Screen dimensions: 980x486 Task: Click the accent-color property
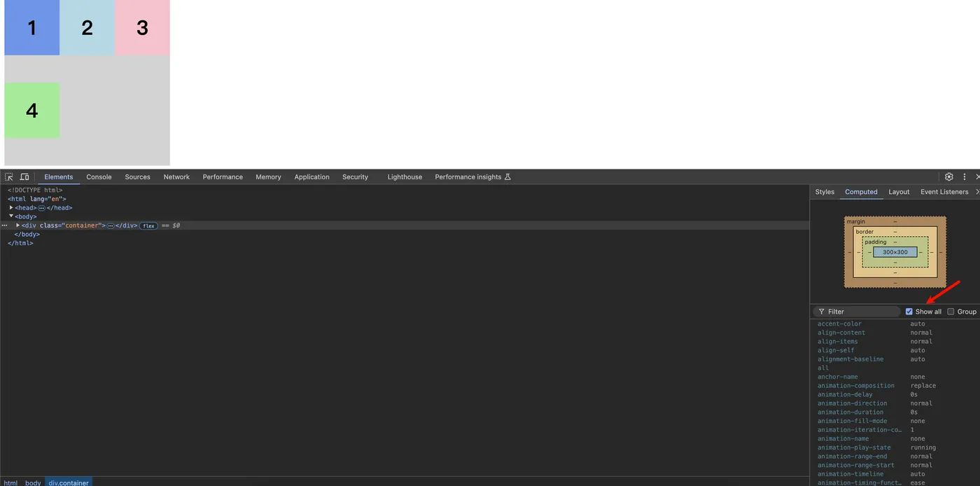[839, 324]
